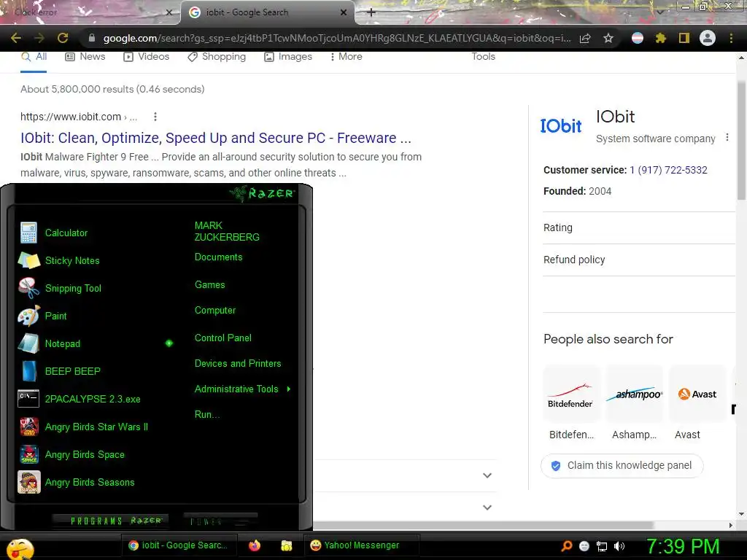
Task: Expand Administrative Tools submenu
Action: click(242, 389)
